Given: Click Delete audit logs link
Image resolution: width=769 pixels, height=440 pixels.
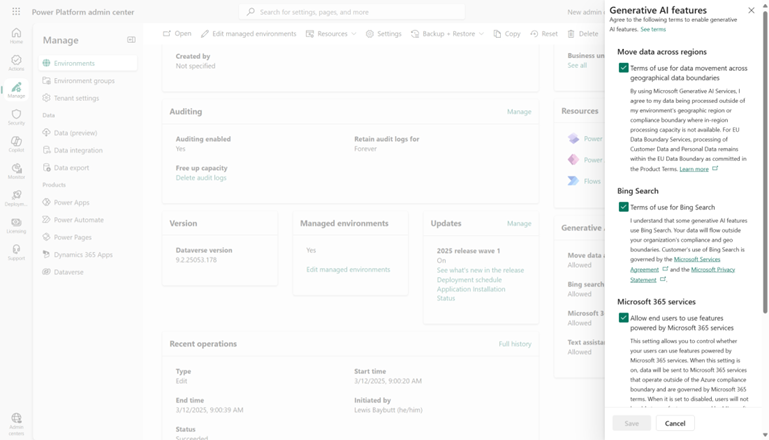Looking at the screenshot, I should click(x=201, y=178).
